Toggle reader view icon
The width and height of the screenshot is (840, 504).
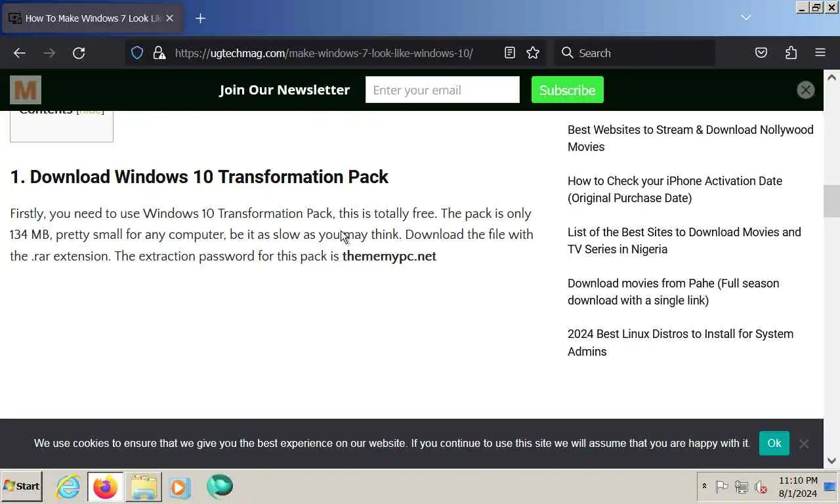tap(510, 53)
